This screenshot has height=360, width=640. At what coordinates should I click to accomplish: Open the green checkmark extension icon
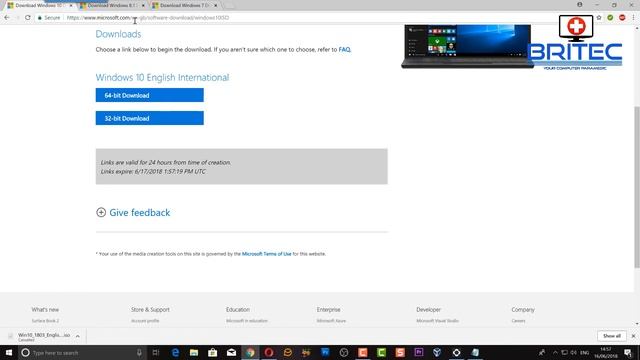tap(610, 18)
